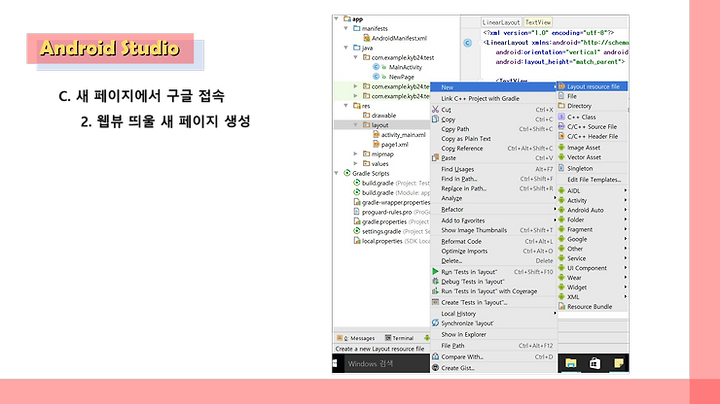Click the Resource Bundle icon
Screen dimensions: 720x404
point(561,306)
